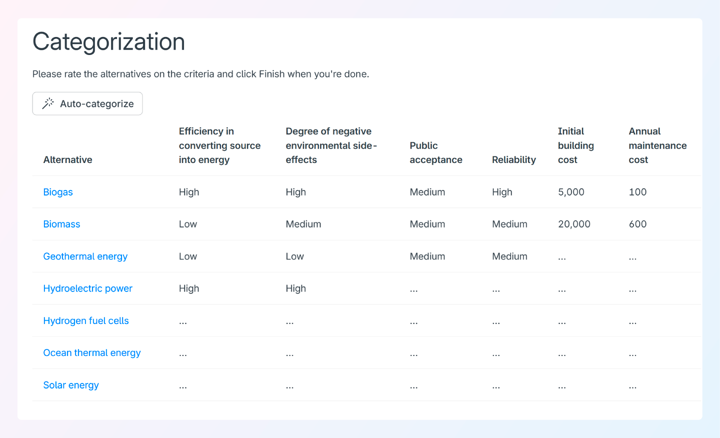Open the Ocean thermal energy link
Image resolution: width=720 pixels, height=438 pixels.
click(x=92, y=353)
